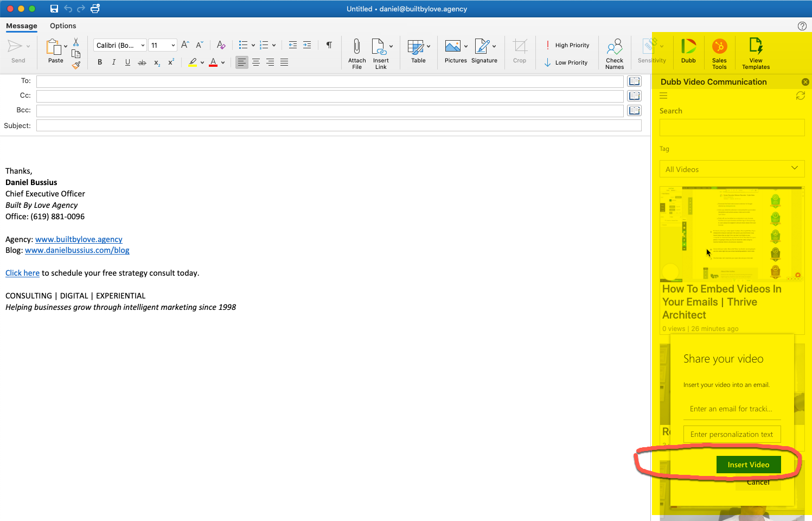This screenshot has height=521, width=812.
Task: Open the text highlight color picker
Action: click(202, 62)
